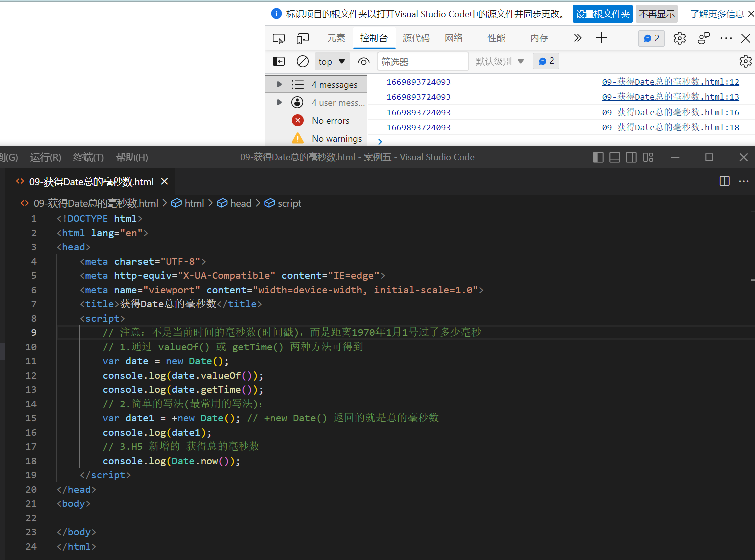Toggle VS Code bottom panel layout
This screenshot has width=755, height=560.
click(615, 157)
